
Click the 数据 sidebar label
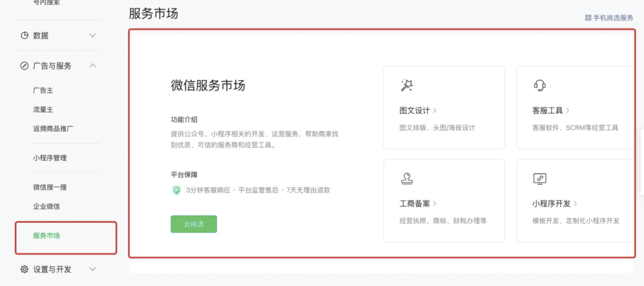click(41, 36)
